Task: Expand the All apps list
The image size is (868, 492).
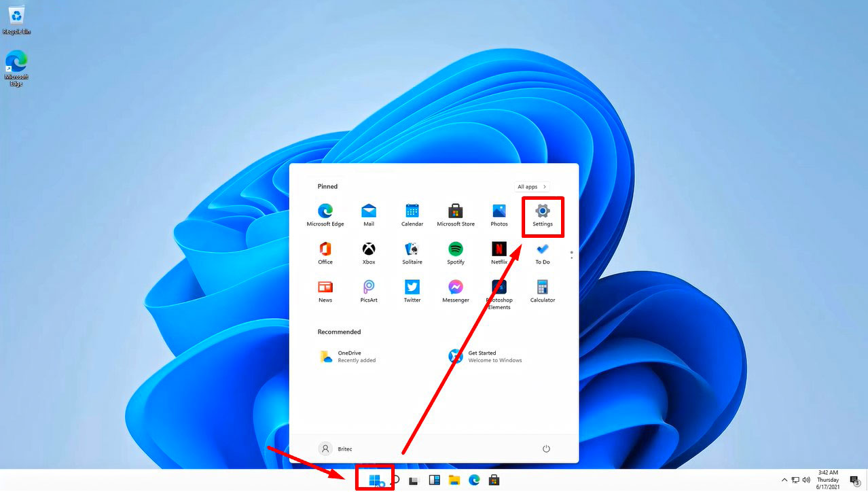Action: (x=532, y=187)
